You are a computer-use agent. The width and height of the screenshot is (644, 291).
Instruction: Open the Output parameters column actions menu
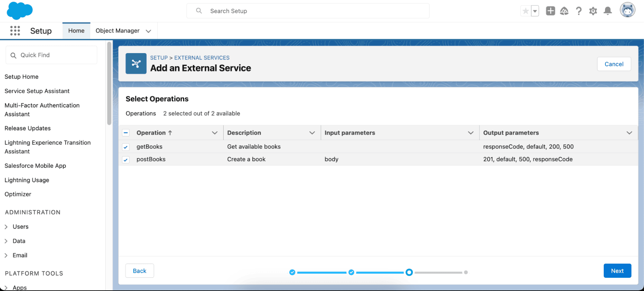coord(629,133)
